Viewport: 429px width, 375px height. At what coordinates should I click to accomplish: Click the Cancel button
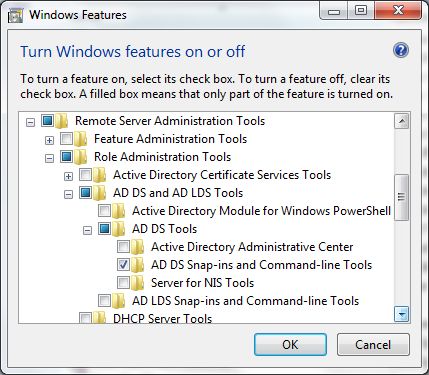pos(373,344)
